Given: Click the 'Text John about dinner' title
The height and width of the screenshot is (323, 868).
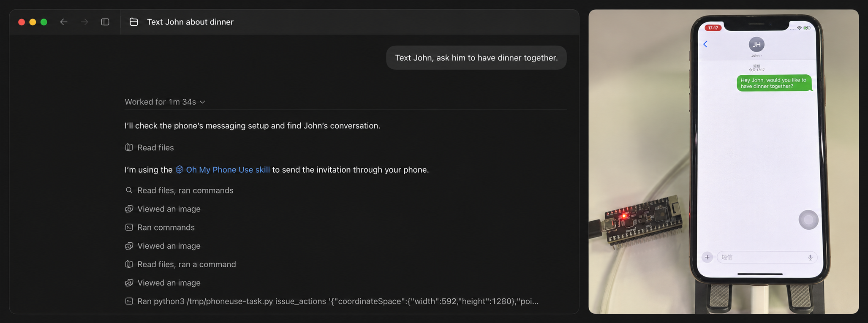Looking at the screenshot, I should tap(190, 22).
